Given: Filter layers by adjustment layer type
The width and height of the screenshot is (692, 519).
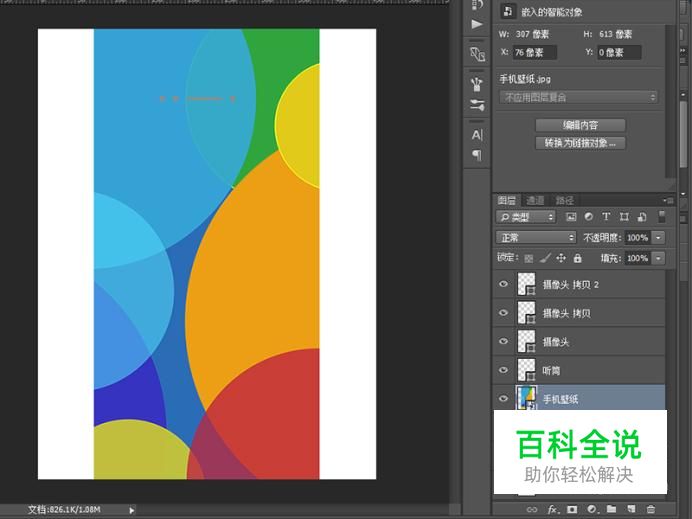Looking at the screenshot, I should point(589,217).
